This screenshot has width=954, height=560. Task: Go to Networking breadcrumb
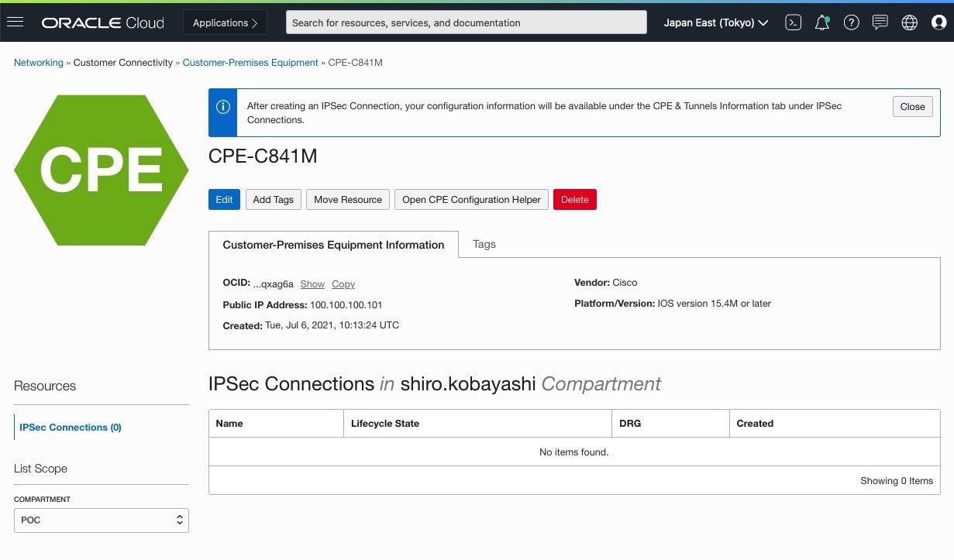point(39,63)
